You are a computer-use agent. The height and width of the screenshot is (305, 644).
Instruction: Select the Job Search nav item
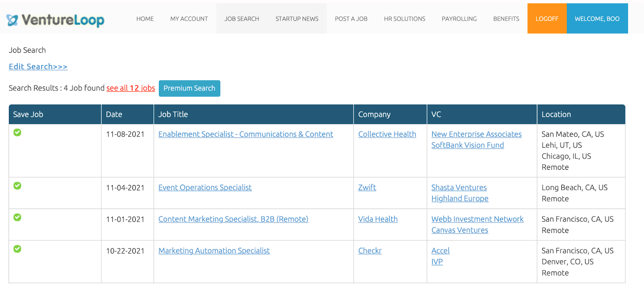(242, 19)
